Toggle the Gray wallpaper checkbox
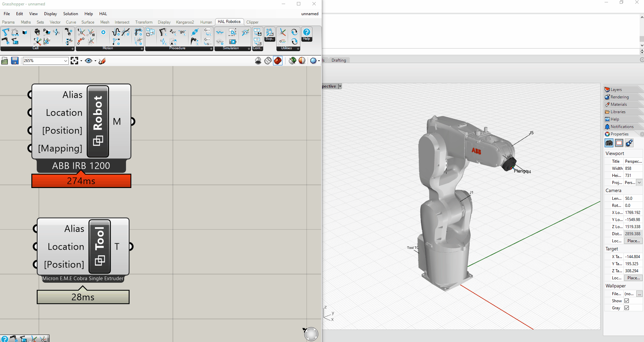 click(x=627, y=308)
